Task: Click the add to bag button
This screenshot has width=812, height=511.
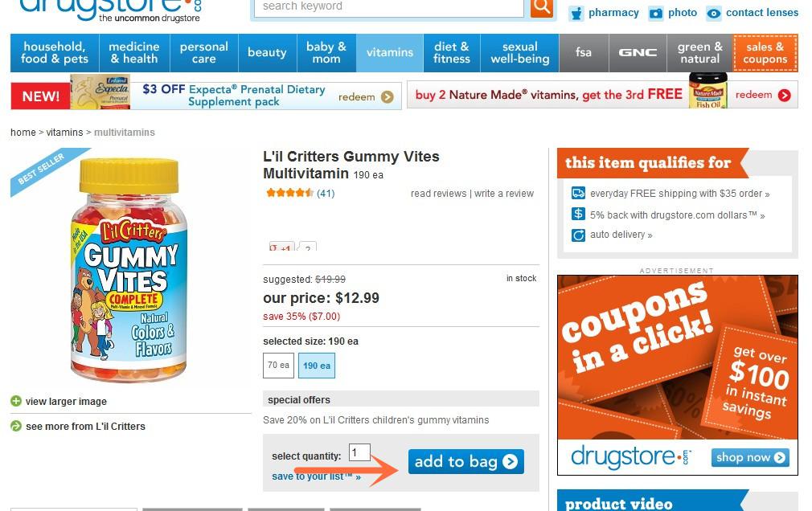Action: [x=466, y=461]
